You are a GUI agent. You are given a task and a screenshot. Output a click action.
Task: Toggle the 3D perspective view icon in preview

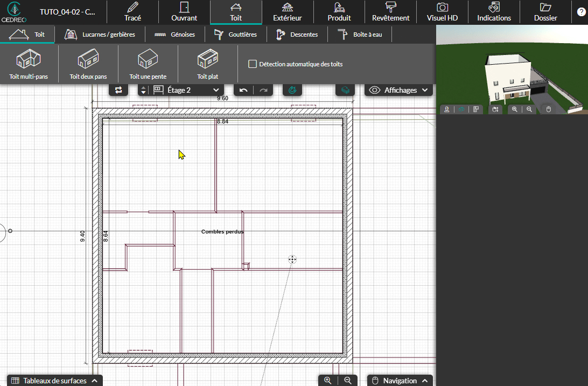coord(461,109)
